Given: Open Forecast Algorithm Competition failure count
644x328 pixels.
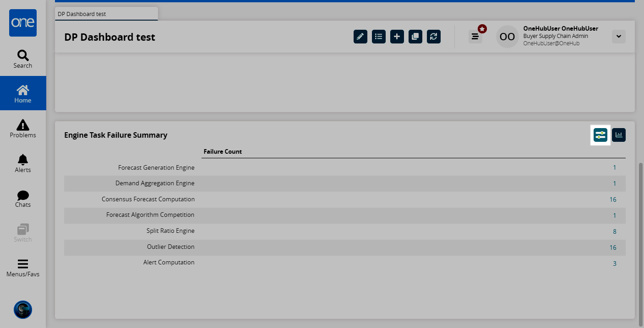Looking at the screenshot, I should pos(615,215).
